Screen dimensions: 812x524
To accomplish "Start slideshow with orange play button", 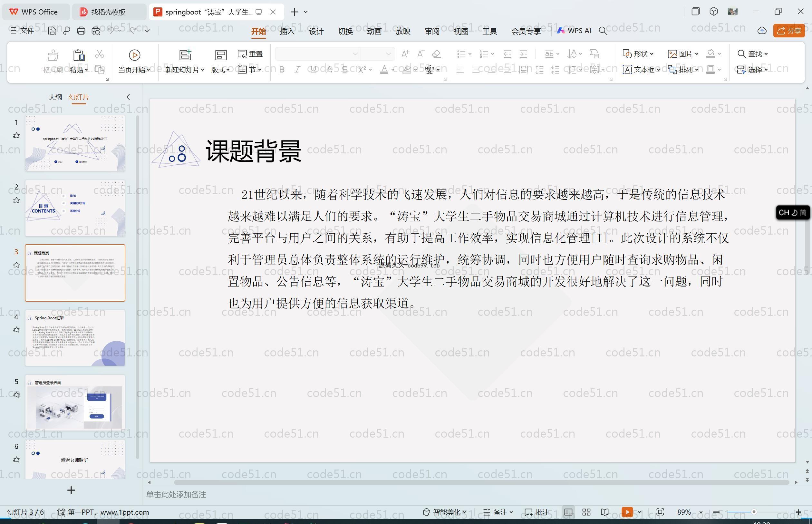I will pos(627,512).
